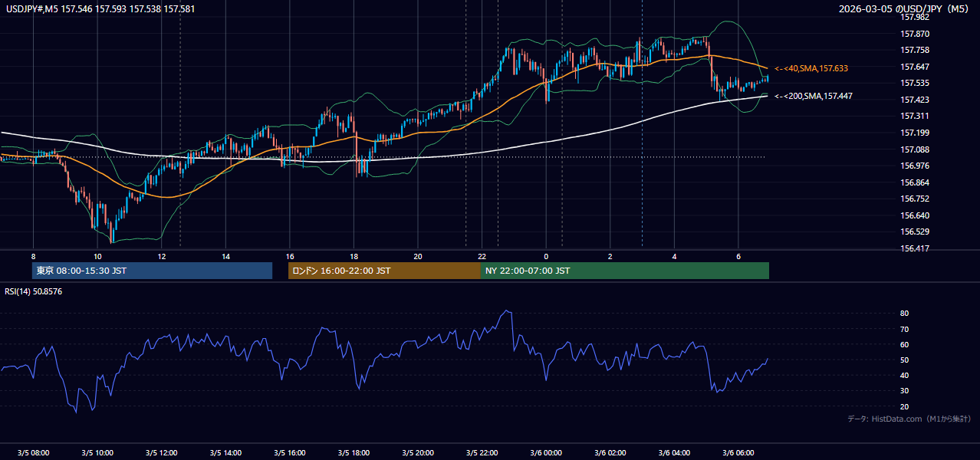Click price axis label 157.311
Image resolution: width=980 pixels, height=460 pixels.
tap(915, 116)
